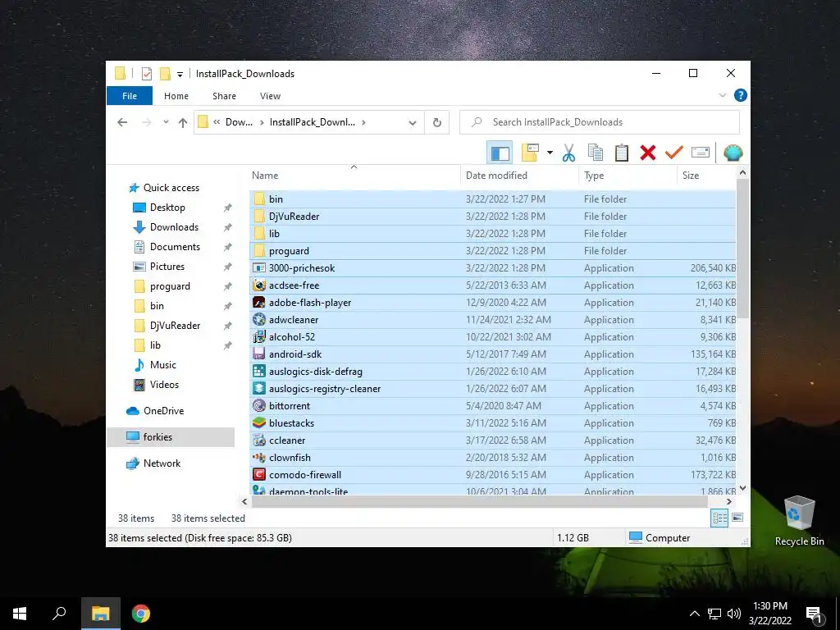Image resolution: width=840 pixels, height=630 pixels.
Task: Select Desktop in navigation pane
Action: [167, 208]
